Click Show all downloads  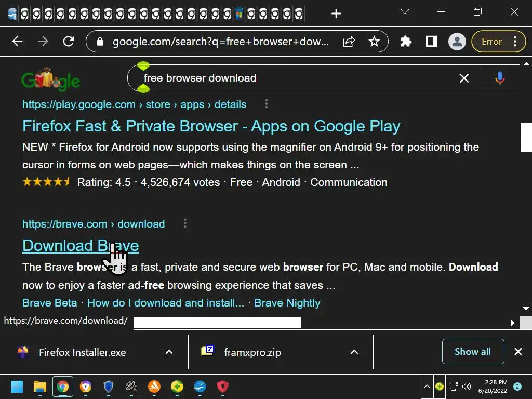pyautogui.click(x=473, y=352)
